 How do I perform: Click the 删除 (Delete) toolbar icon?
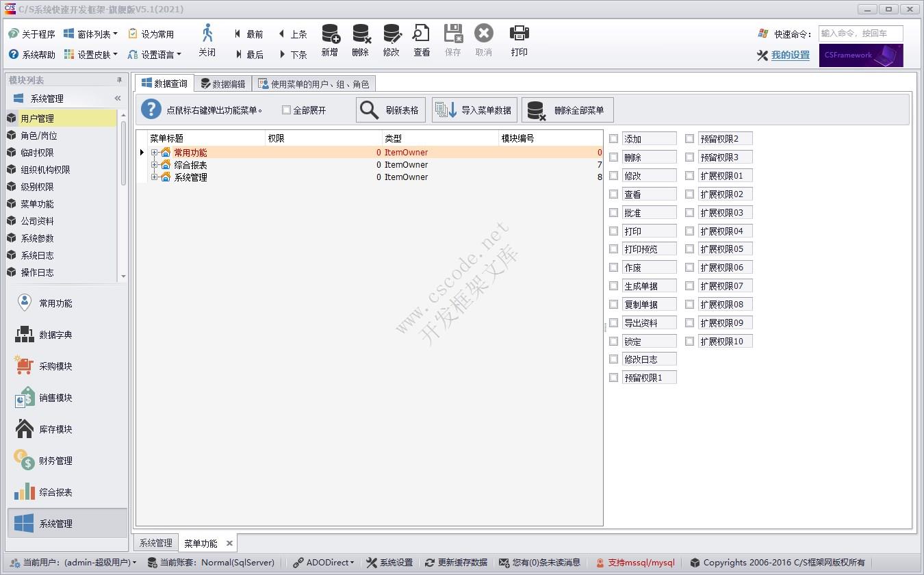point(361,34)
